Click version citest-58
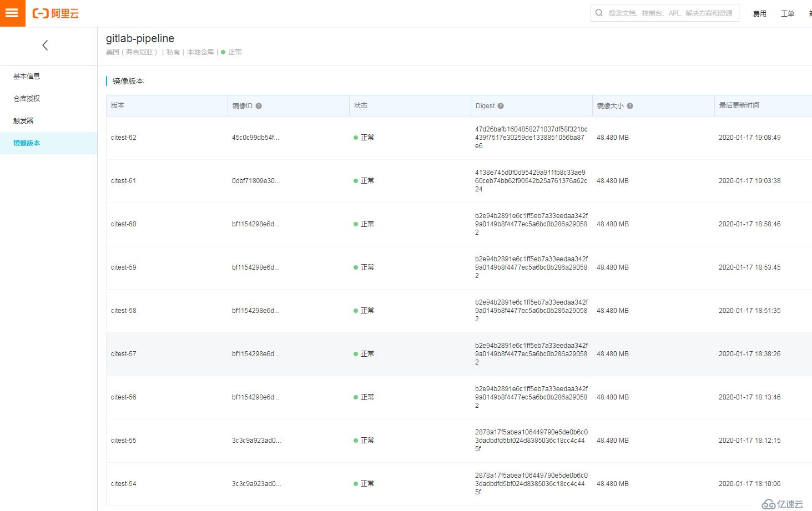 click(124, 311)
